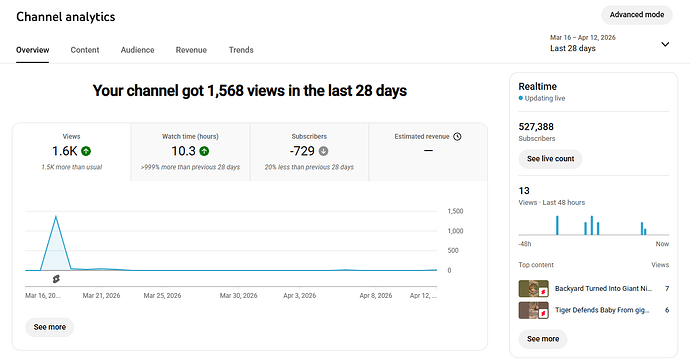Click the view count 6 for the Tiger video
The height and width of the screenshot is (363, 690).
(667, 310)
